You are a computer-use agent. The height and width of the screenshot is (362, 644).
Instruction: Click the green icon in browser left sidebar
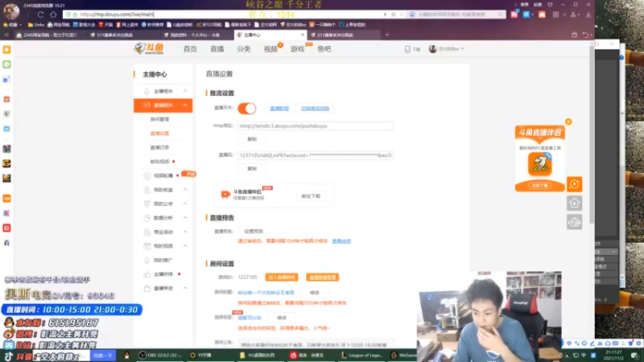pos(6,64)
